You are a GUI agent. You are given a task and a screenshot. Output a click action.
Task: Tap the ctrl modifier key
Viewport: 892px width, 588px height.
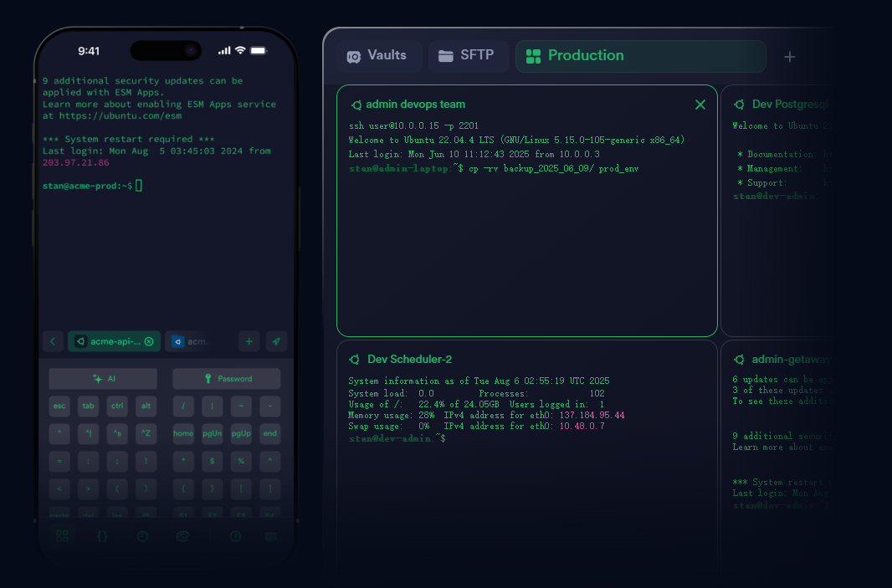117,406
